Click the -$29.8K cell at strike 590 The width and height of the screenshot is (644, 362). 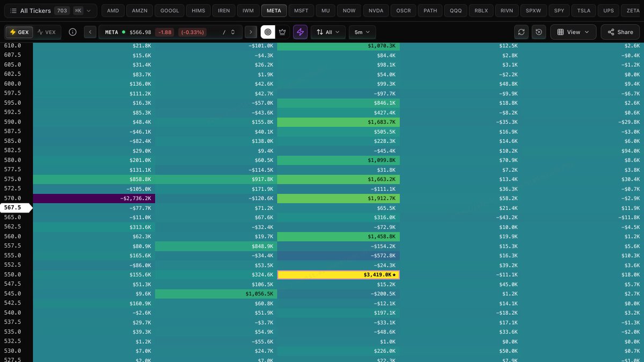click(x=583, y=122)
